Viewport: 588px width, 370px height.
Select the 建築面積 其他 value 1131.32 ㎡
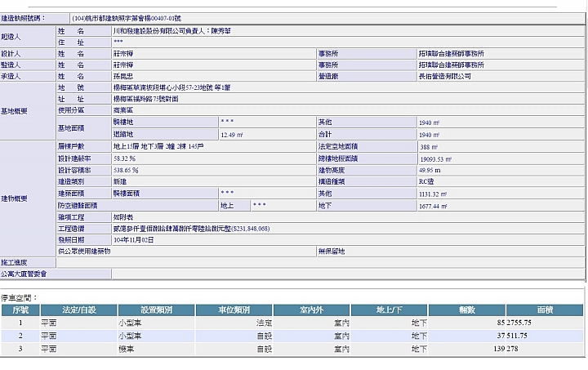coord(433,194)
